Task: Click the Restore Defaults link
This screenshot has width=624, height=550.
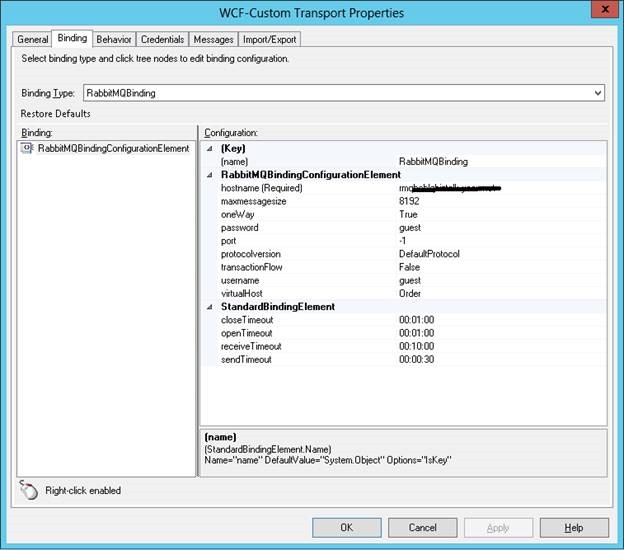Action: 55,114
